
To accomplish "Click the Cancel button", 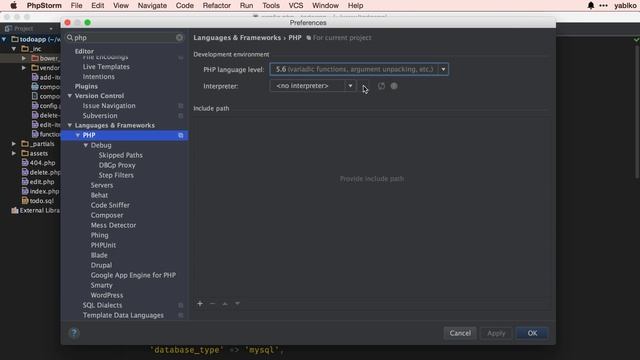I will coord(460,333).
